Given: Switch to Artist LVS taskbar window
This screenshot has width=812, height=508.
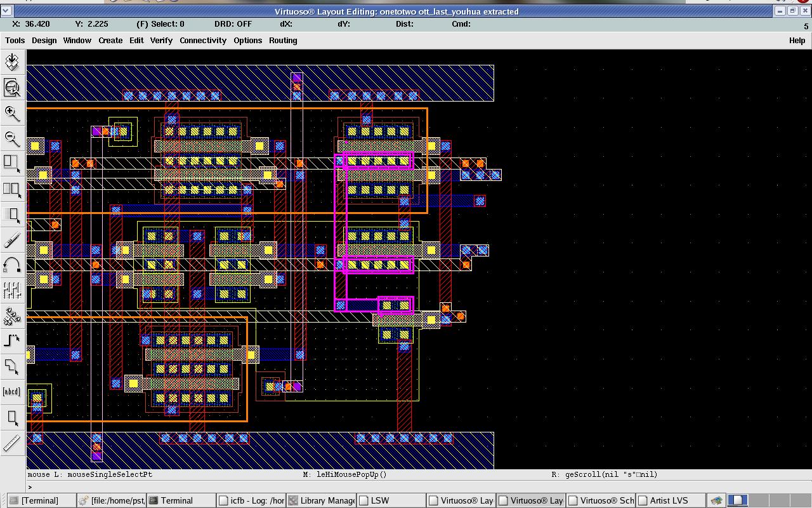Looking at the screenshot, I should tap(668, 500).
